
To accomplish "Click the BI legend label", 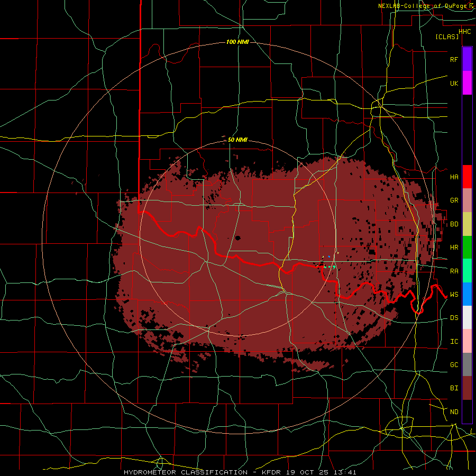I will [454, 388].
